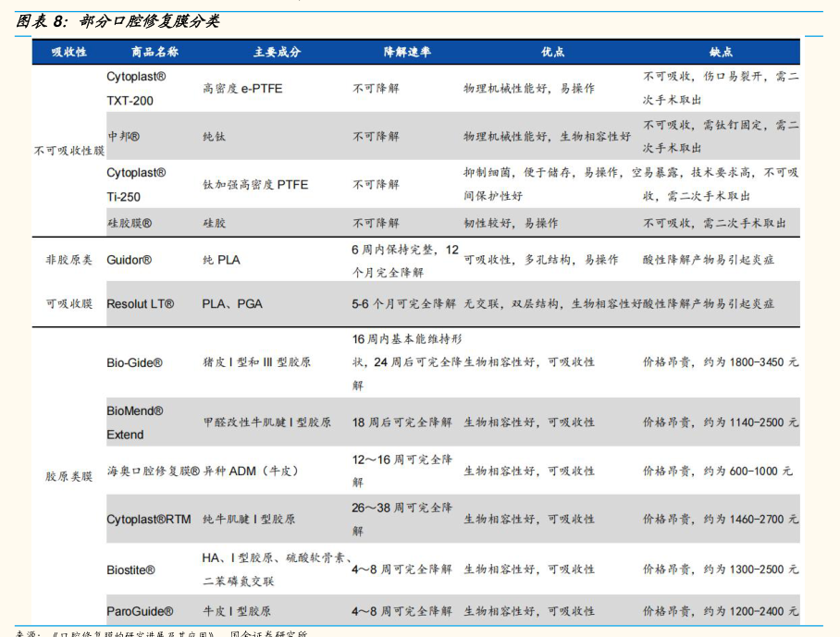Select the Cytoplast Ti-250 product cell
840x637 pixels.
[137, 184]
